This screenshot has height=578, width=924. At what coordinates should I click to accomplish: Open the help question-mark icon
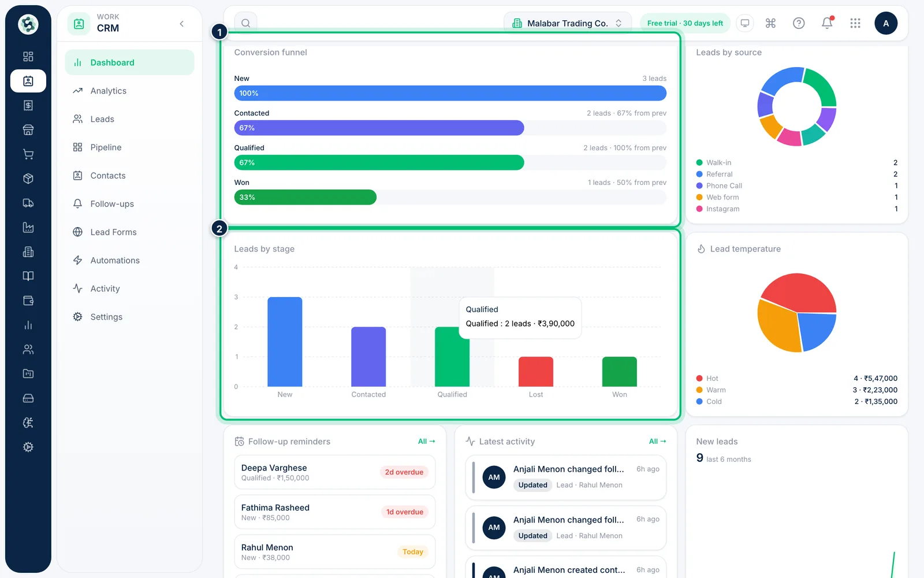pyautogui.click(x=799, y=23)
